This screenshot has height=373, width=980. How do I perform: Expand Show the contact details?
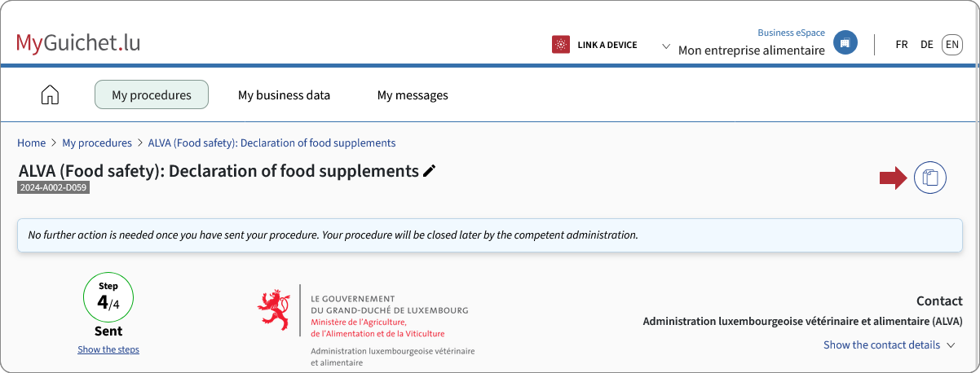coord(889,344)
